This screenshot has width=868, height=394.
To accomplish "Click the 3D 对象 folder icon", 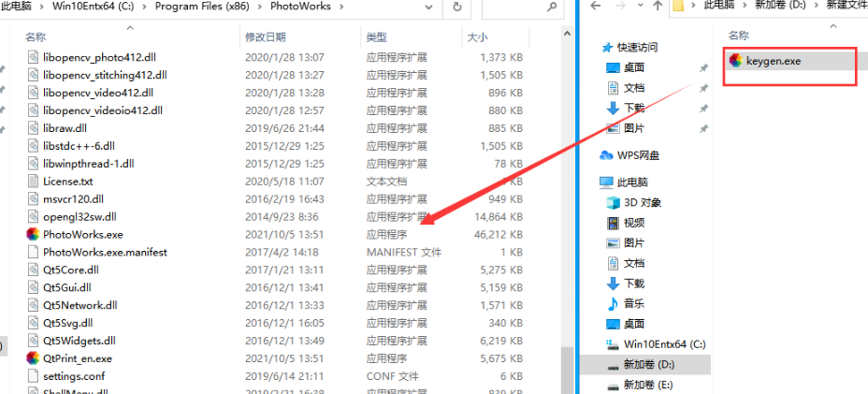I will click(x=613, y=203).
